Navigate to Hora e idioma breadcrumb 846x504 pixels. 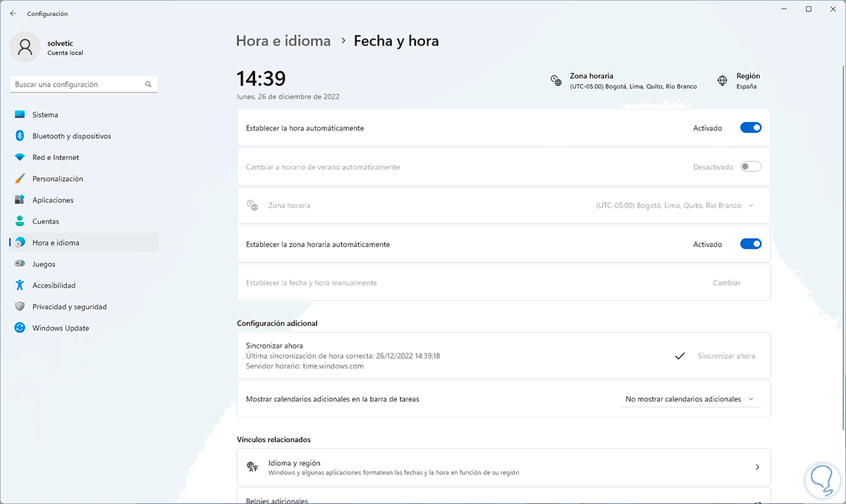point(283,41)
